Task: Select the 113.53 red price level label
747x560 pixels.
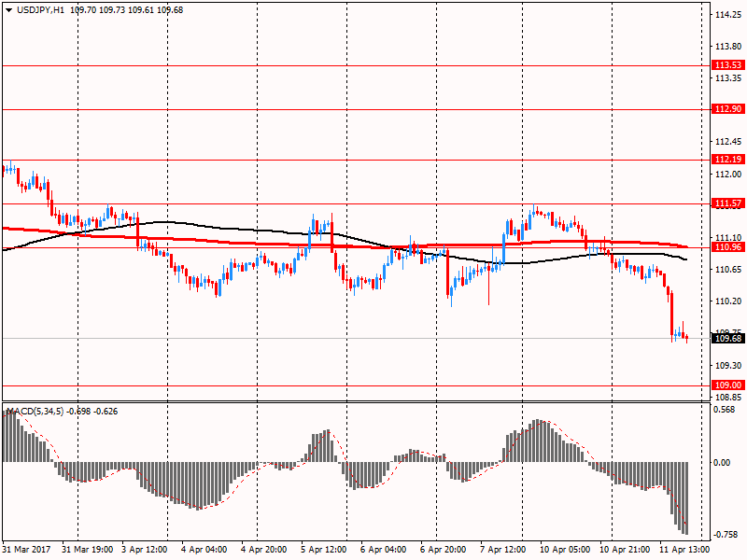Action: point(728,64)
